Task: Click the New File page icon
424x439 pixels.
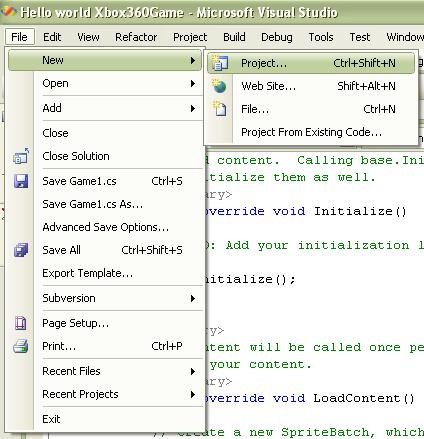Action: [220, 109]
